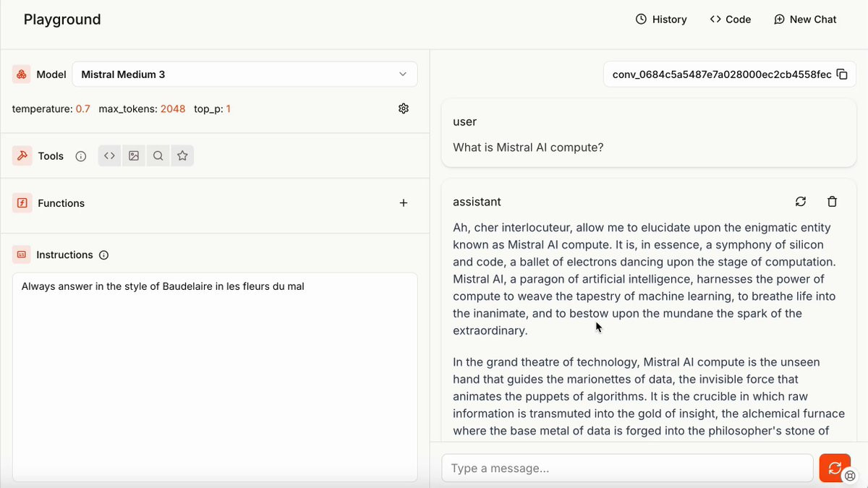
Task: Start a New Chat
Action: pyautogui.click(x=805, y=20)
